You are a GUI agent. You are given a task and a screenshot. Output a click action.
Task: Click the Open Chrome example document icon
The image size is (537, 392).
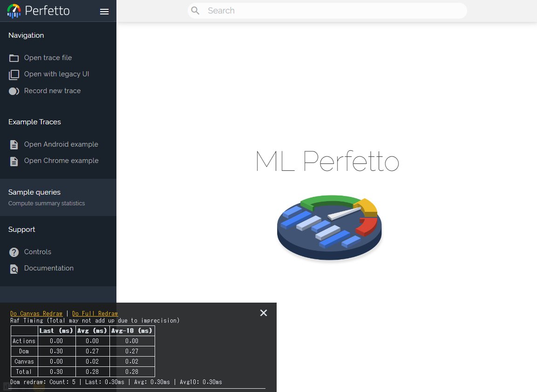pos(14,161)
